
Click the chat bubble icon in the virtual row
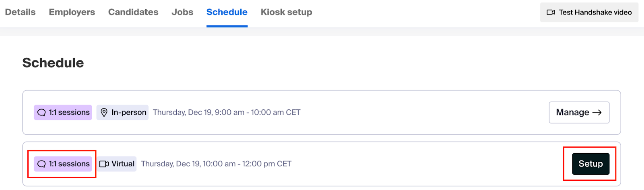[x=41, y=164]
